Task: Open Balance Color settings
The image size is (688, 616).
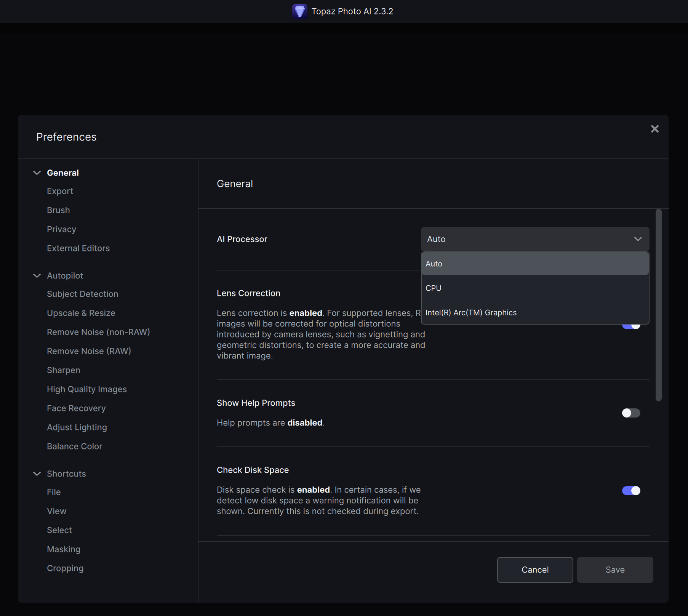Action: [x=74, y=446]
